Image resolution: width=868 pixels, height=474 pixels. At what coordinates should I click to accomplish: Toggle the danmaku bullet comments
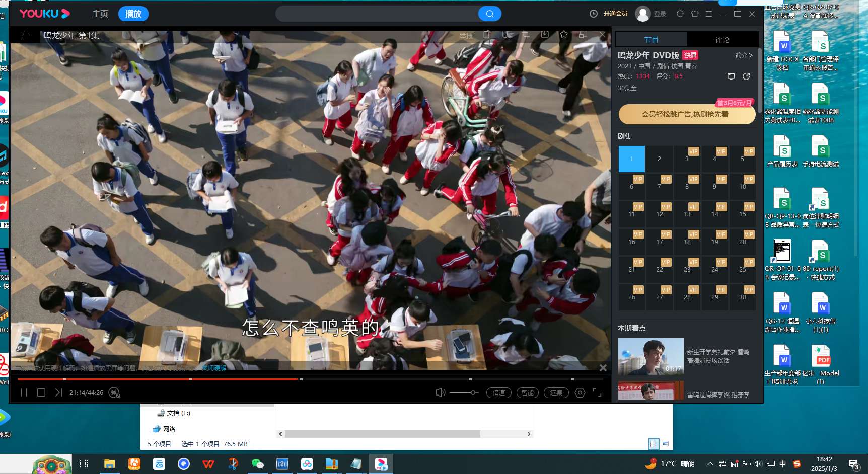pos(114,392)
